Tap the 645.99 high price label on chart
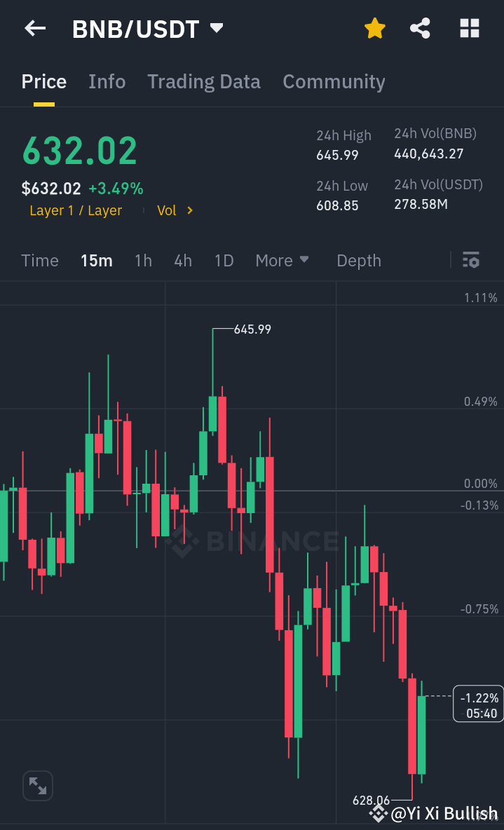The height and width of the screenshot is (830, 504). 251,329
